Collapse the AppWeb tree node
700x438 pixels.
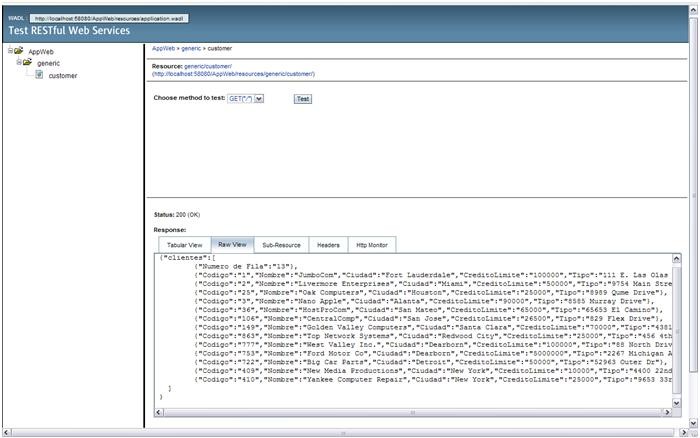10,50
